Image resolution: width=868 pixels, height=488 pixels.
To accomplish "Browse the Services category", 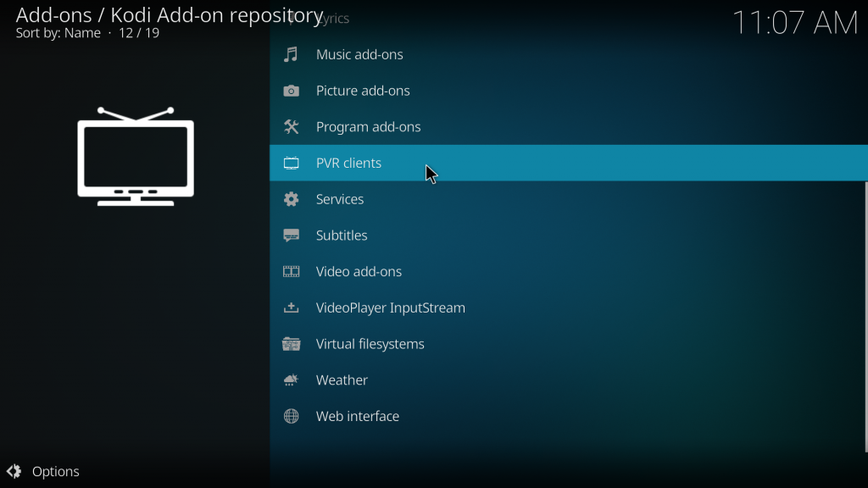I will [x=569, y=199].
